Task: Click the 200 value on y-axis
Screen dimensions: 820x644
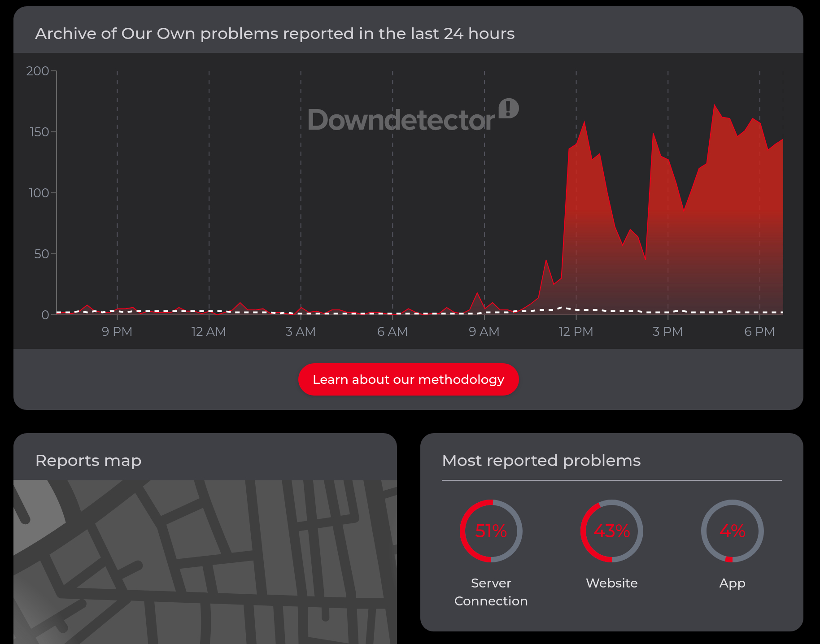Action: (x=38, y=71)
